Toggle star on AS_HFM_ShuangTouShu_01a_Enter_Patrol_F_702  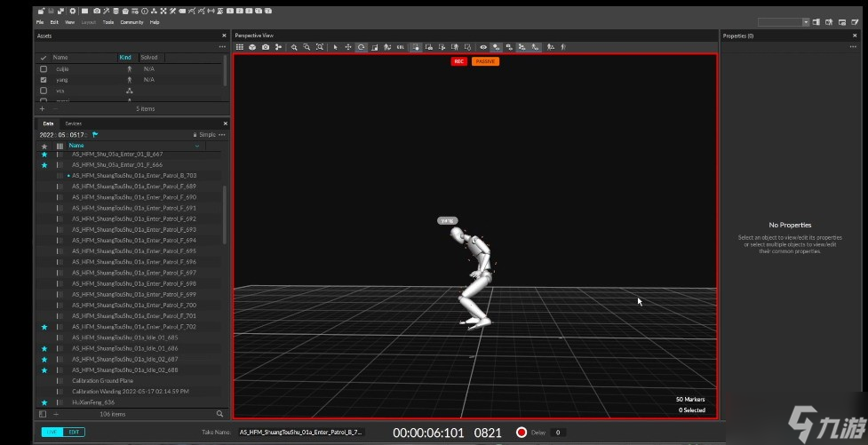(44, 327)
